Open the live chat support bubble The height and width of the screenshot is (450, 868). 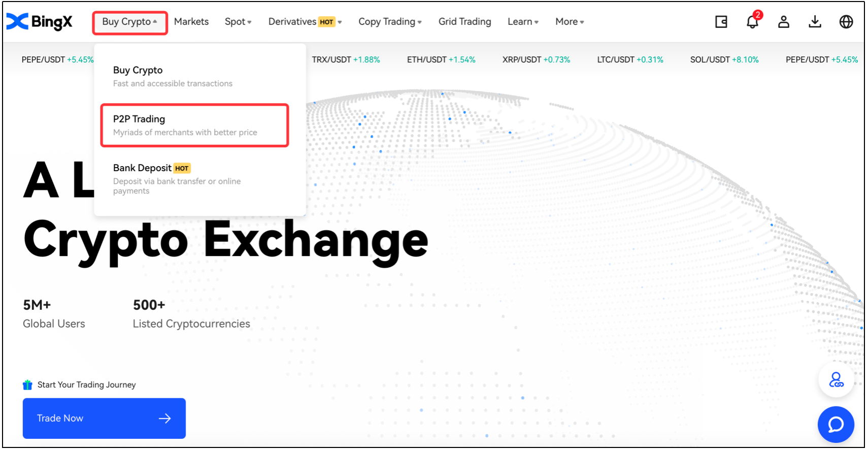click(836, 424)
